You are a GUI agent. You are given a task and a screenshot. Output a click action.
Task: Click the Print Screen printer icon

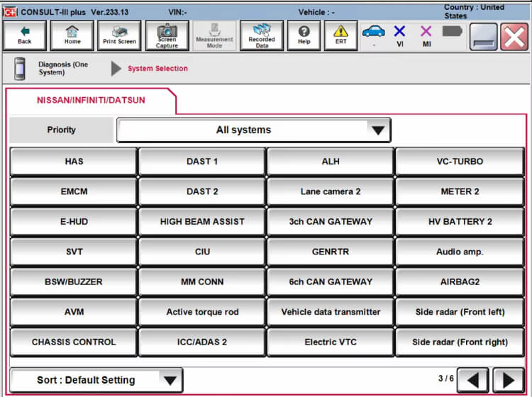(x=119, y=31)
